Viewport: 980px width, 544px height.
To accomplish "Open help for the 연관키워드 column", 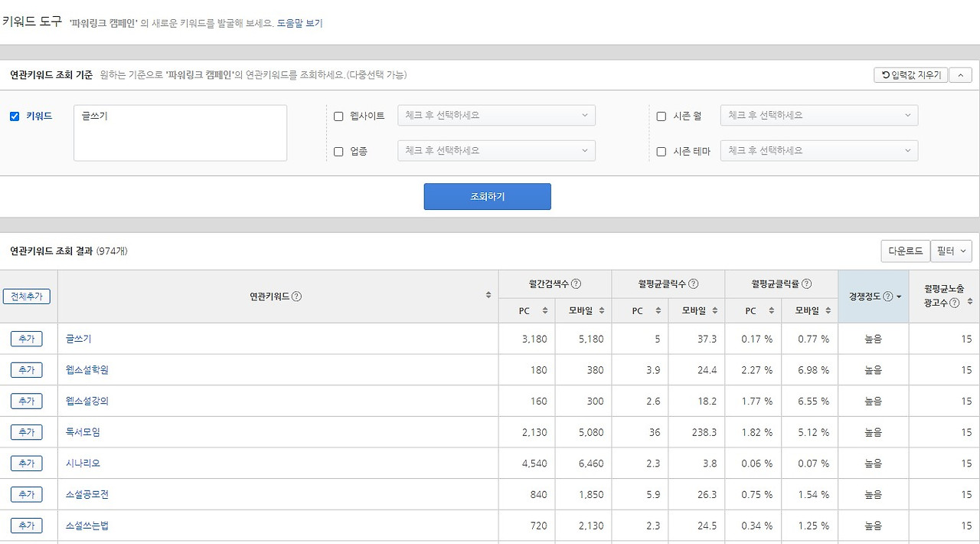I will tap(296, 297).
